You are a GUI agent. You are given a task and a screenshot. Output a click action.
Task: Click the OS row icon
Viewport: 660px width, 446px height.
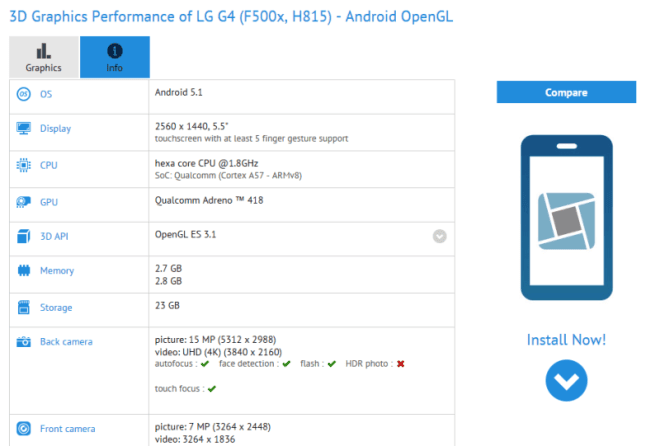pyautogui.click(x=24, y=94)
